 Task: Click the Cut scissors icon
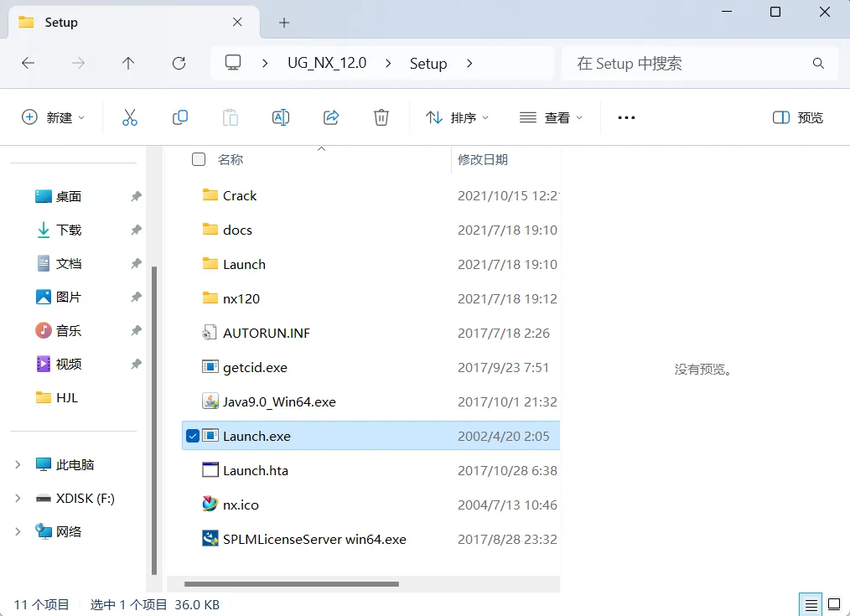point(130,117)
